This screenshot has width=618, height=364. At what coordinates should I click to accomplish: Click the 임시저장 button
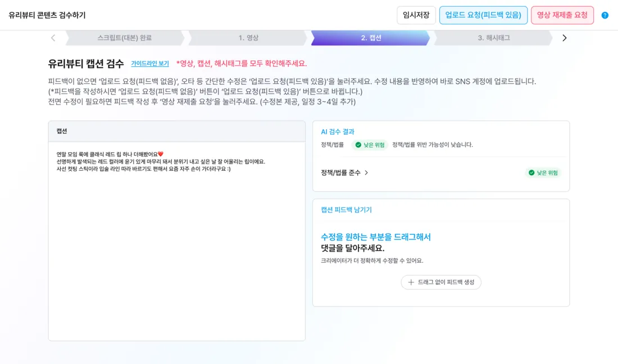416,15
